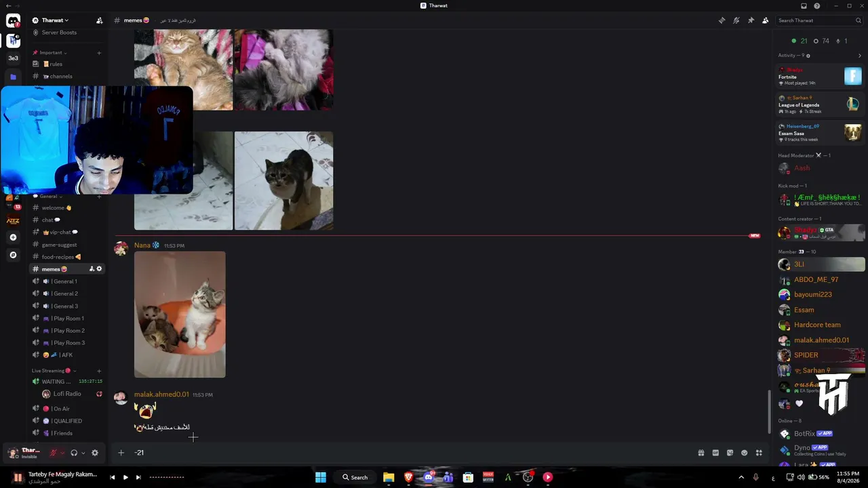Join Play Room 3 voice channel

[67, 343]
